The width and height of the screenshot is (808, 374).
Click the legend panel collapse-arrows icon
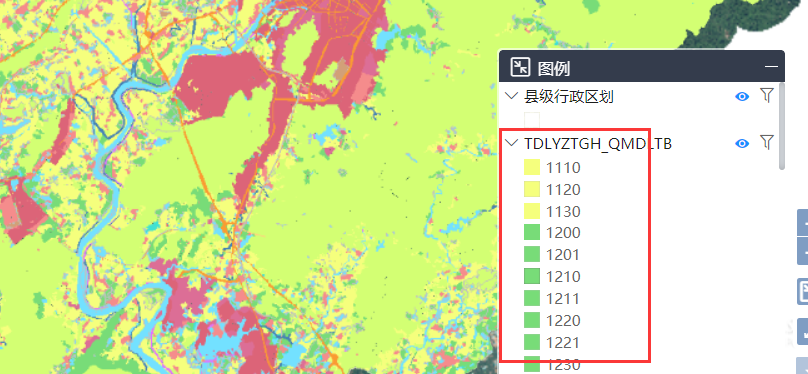[520, 67]
